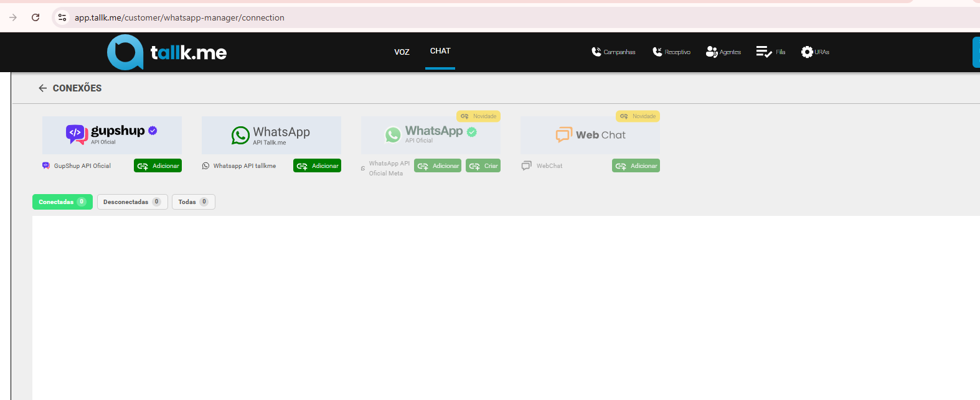Show the Desconectadas connections filter

pyautogui.click(x=132, y=202)
